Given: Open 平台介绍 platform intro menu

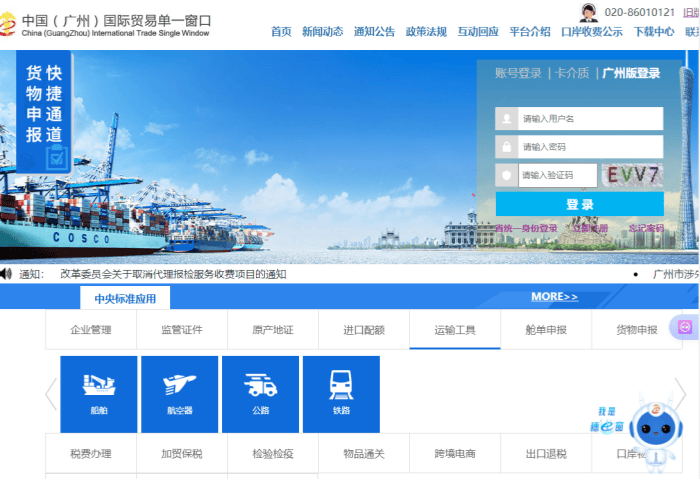Looking at the screenshot, I should click(529, 32).
